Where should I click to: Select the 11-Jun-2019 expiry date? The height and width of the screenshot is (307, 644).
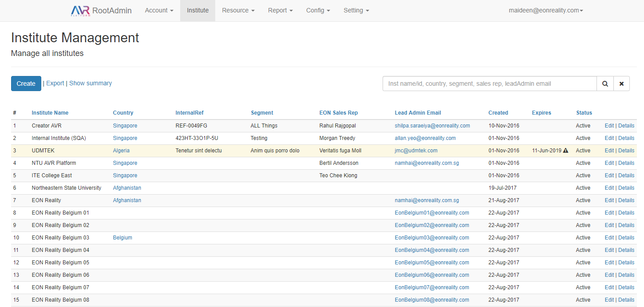pyautogui.click(x=547, y=151)
